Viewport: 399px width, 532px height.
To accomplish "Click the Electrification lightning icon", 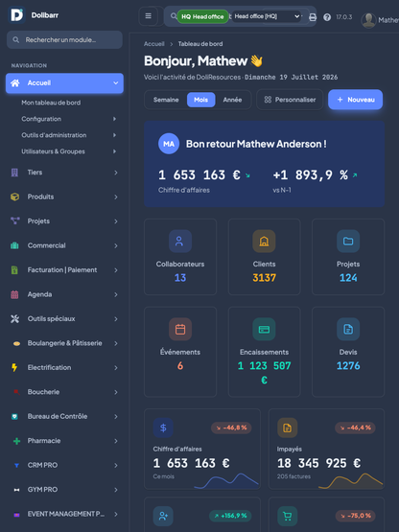I will tap(14, 367).
